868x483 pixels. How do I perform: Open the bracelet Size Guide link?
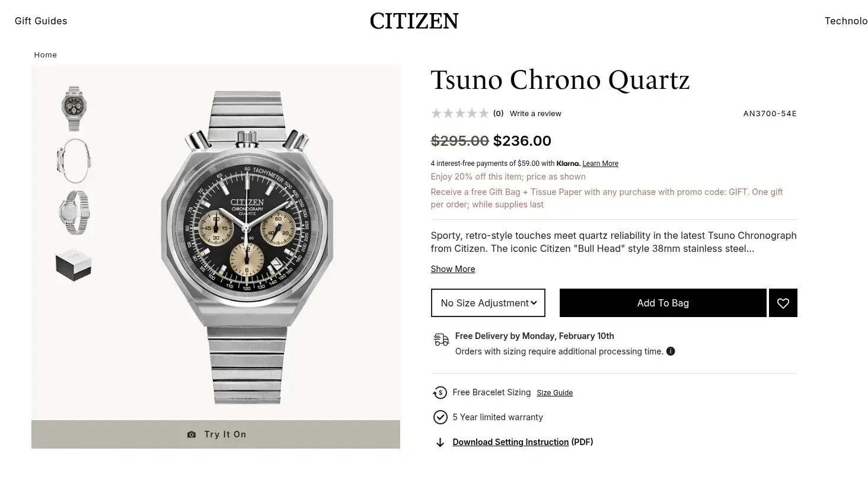tap(554, 393)
